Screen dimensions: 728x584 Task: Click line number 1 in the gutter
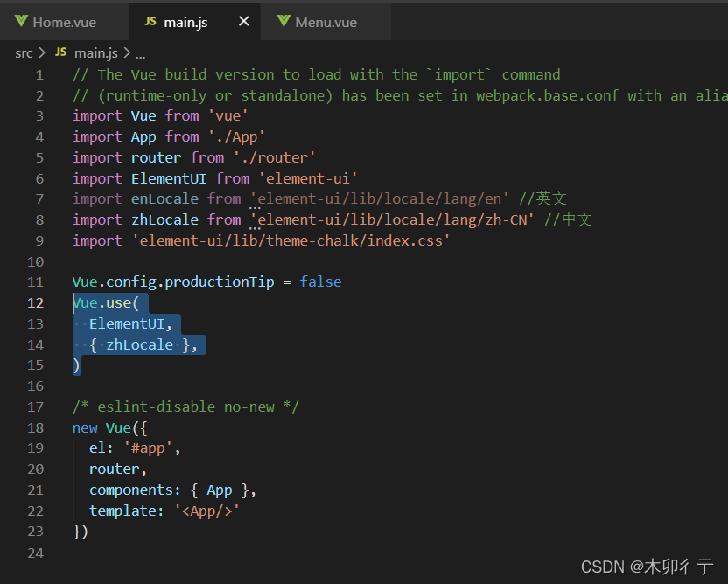[39, 74]
